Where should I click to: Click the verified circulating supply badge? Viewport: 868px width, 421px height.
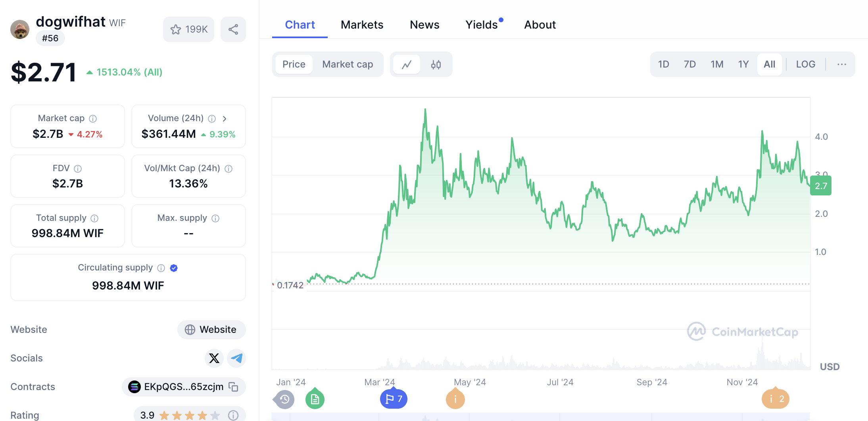(x=174, y=268)
